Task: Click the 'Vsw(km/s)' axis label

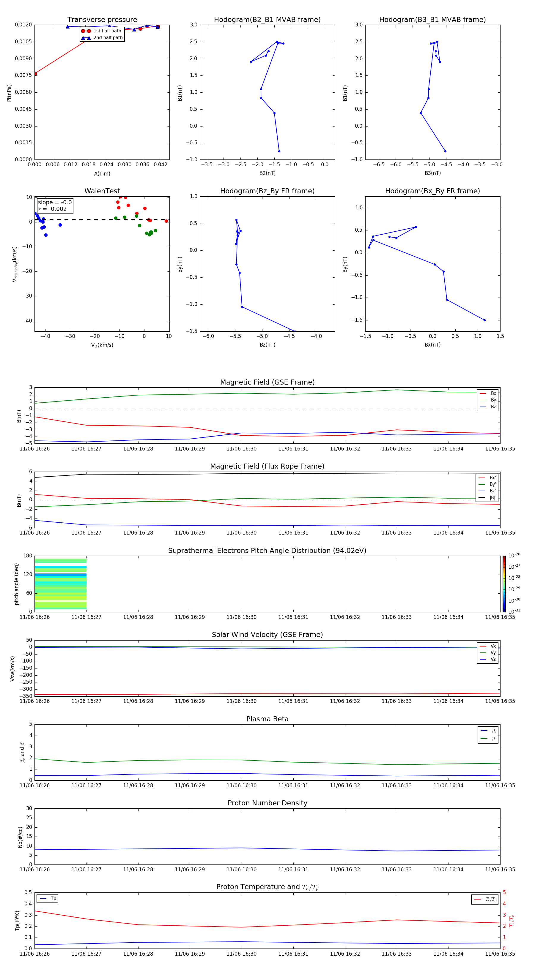Action: point(12,668)
